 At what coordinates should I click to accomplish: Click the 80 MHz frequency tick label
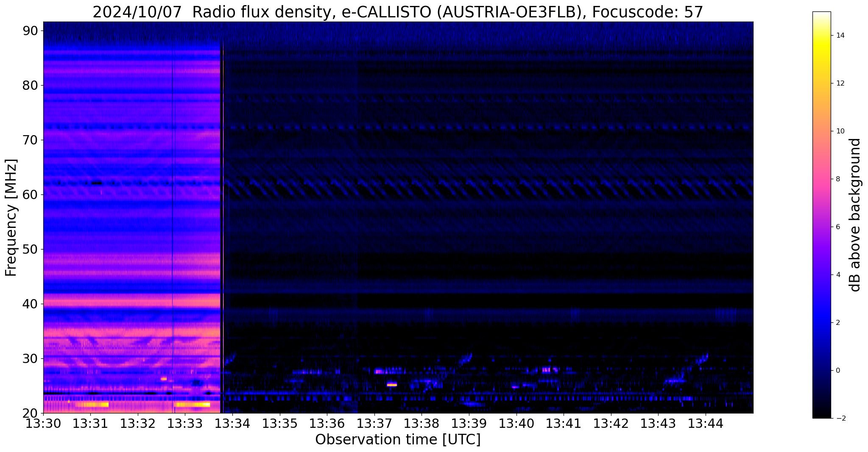30,86
